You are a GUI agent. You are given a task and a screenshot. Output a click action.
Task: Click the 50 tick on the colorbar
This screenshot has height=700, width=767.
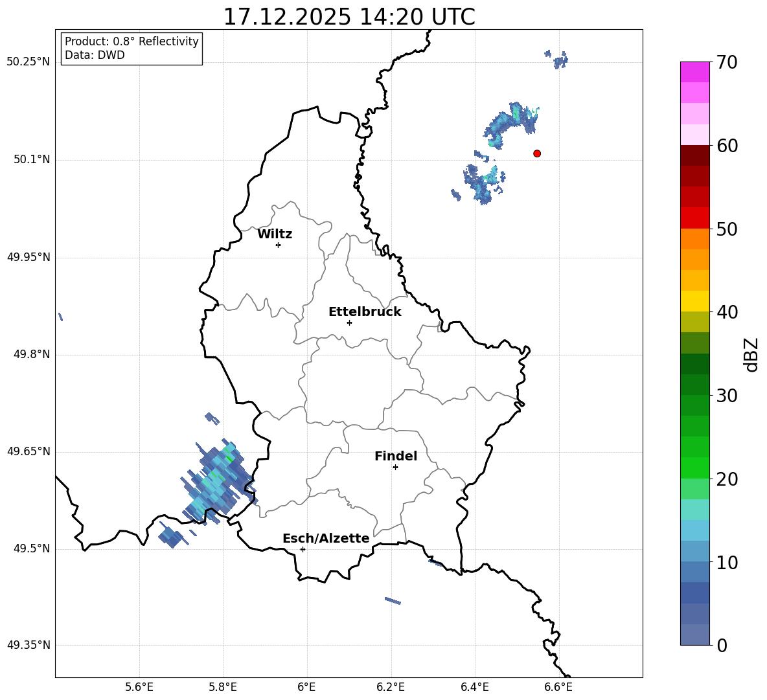[x=727, y=229]
